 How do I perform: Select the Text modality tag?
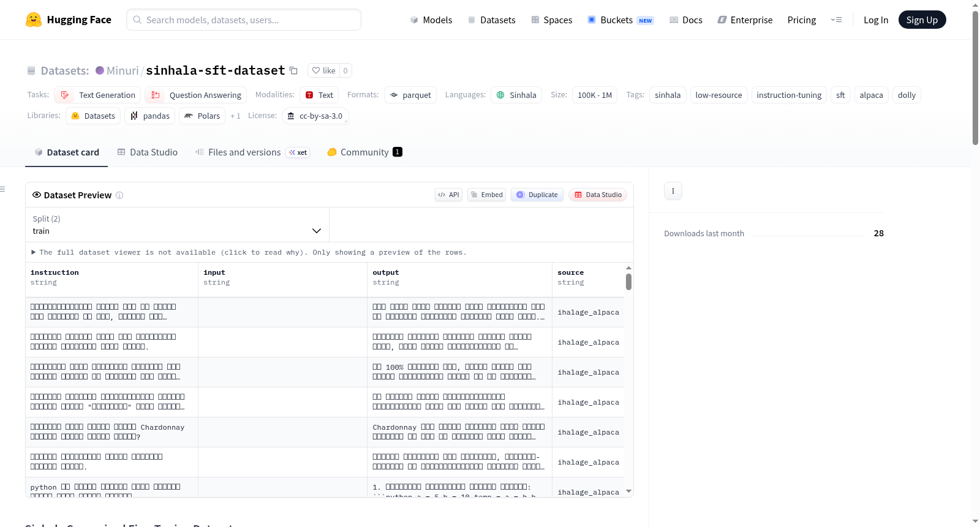click(x=319, y=95)
